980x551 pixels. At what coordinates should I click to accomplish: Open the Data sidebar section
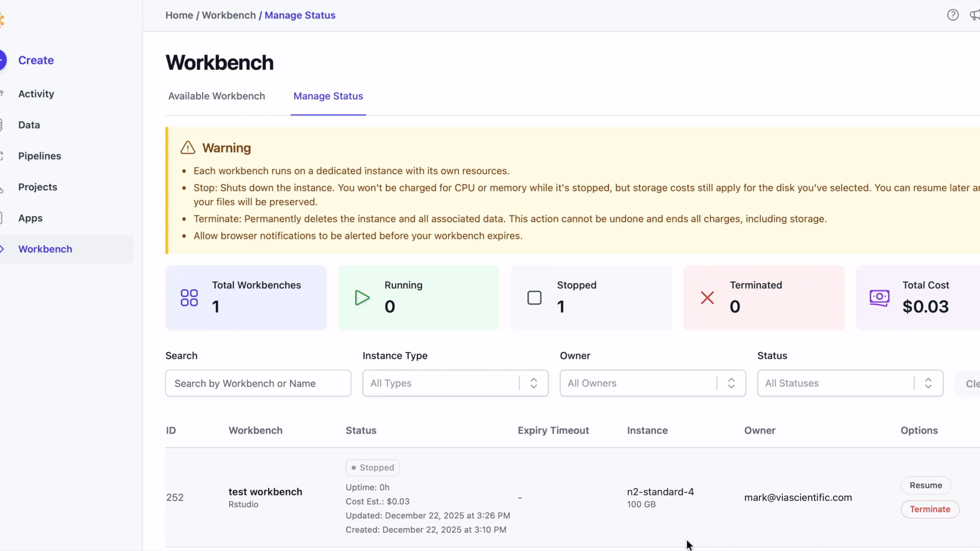(x=29, y=125)
